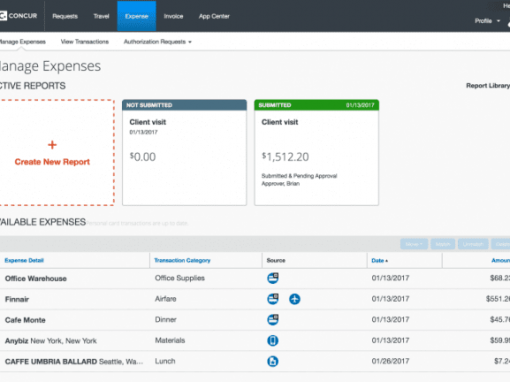
Task: Click the NOT SUBMITTED card header
Action: click(x=184, y=105)
